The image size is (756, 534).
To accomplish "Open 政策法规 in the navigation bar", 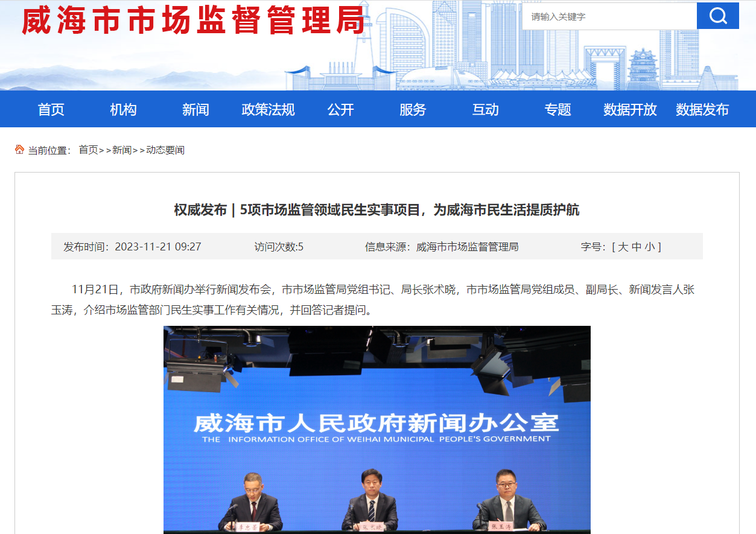I will [x=268, y=109].
